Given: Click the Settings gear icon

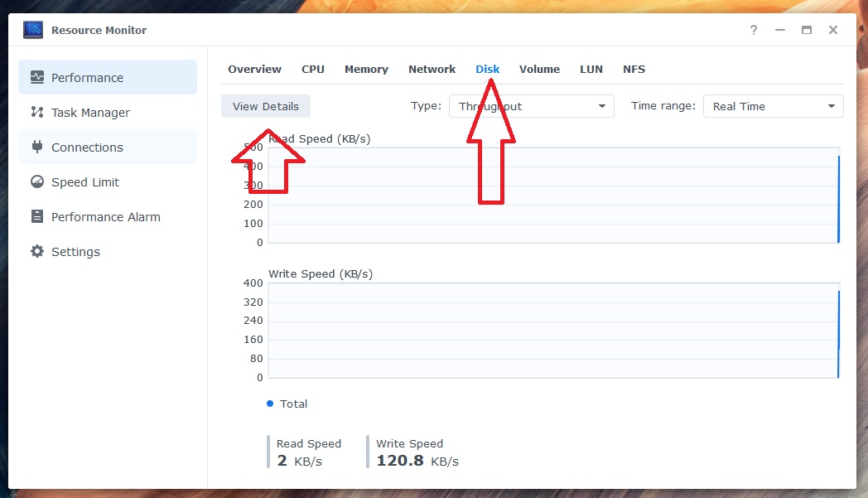Looking at the screenshot, I should click(36, 251).
